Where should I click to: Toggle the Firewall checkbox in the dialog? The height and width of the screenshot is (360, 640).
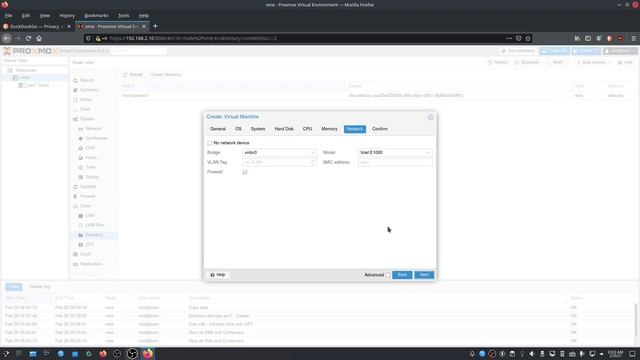[x=244, y=172]
